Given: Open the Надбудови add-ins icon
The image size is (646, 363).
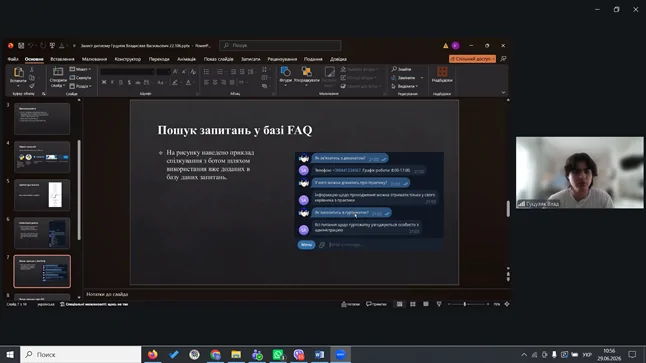Looking at the screenshot, I should (x=442, y=75).
